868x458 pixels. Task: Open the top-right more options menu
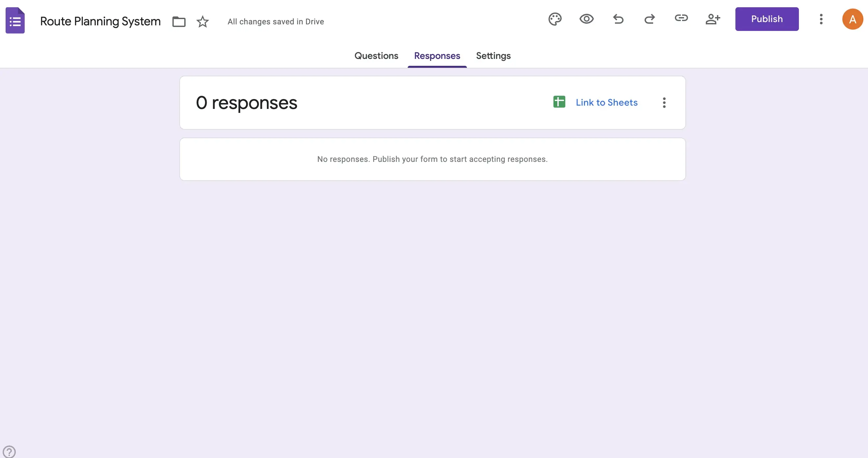(821, 19)
